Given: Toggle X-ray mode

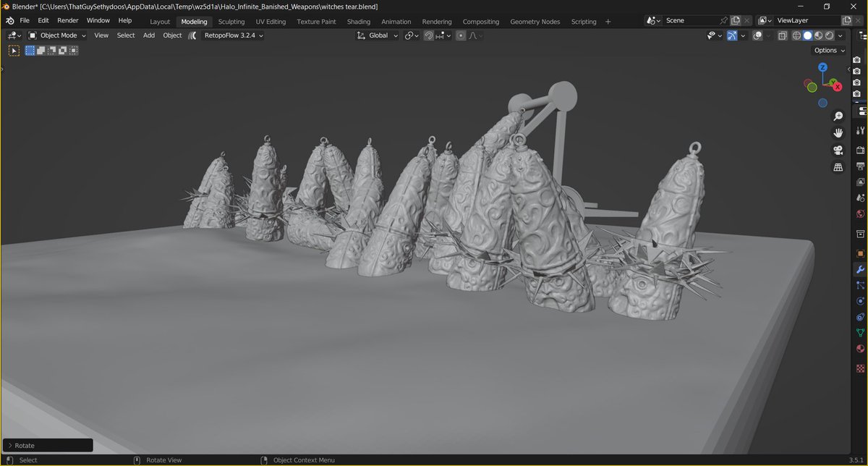Looking at the screenshot, I should click(783, 35).
